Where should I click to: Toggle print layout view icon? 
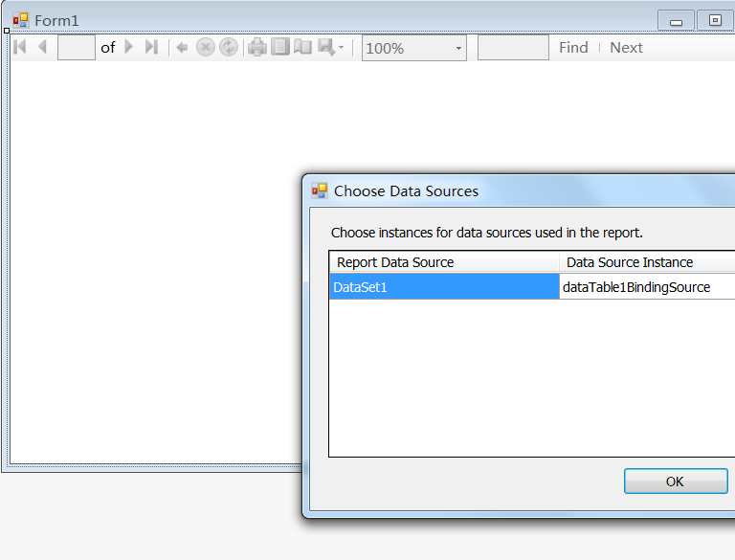pos(280,47)
